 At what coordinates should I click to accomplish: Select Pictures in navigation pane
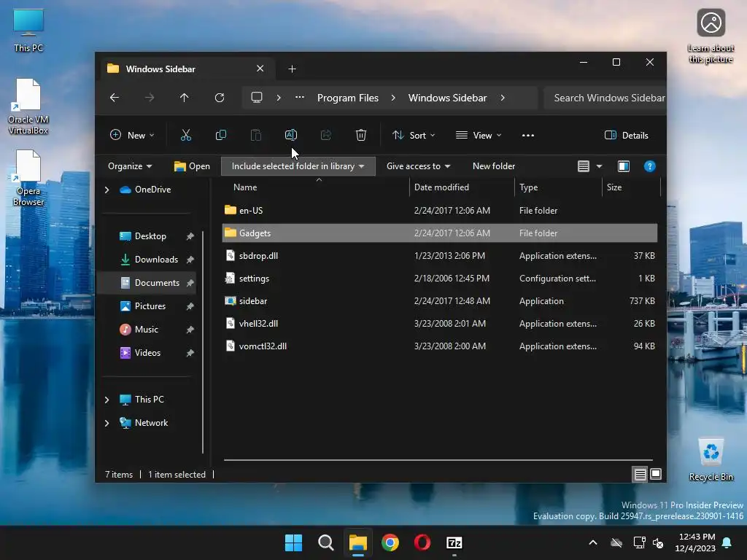tap(150, 306)
